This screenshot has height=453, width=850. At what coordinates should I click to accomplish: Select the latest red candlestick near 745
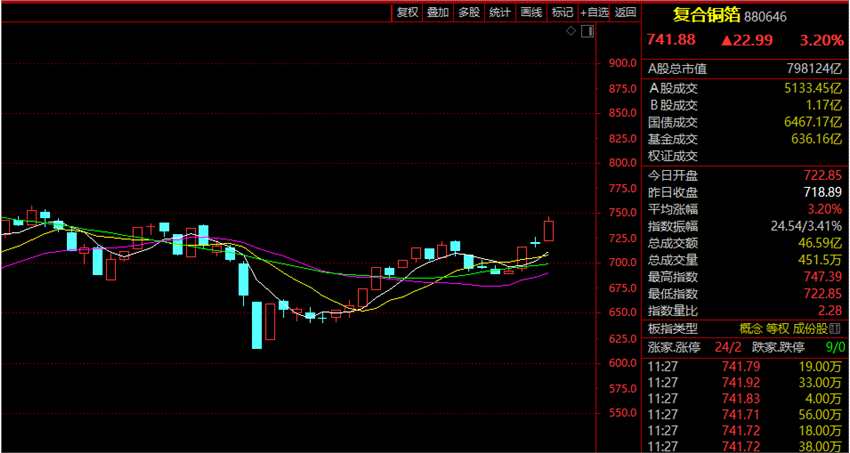(x=549, y=230)
